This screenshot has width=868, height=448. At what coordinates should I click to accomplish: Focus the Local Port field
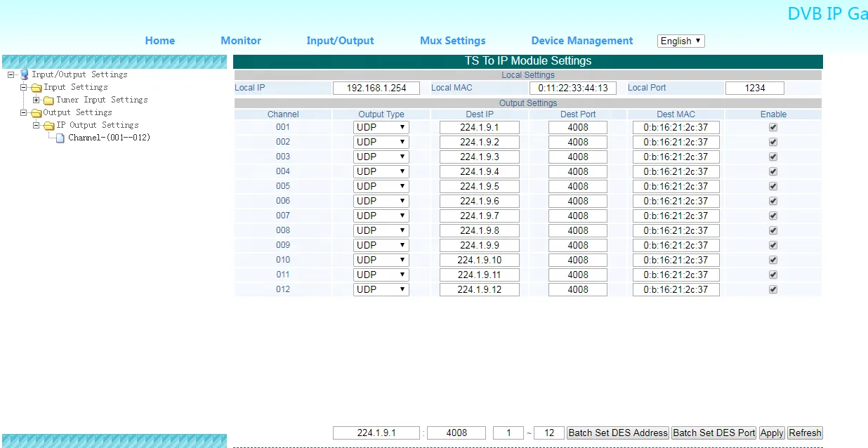(755, 88)
